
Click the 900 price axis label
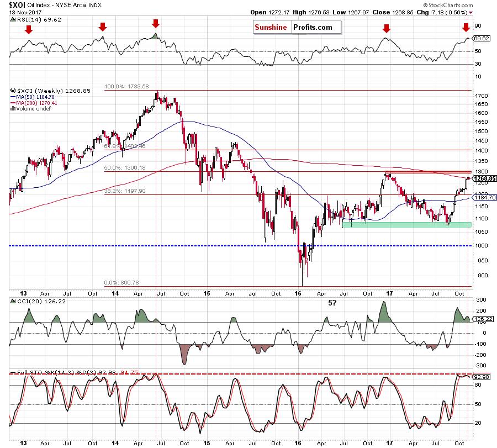(x=483, y=276)
